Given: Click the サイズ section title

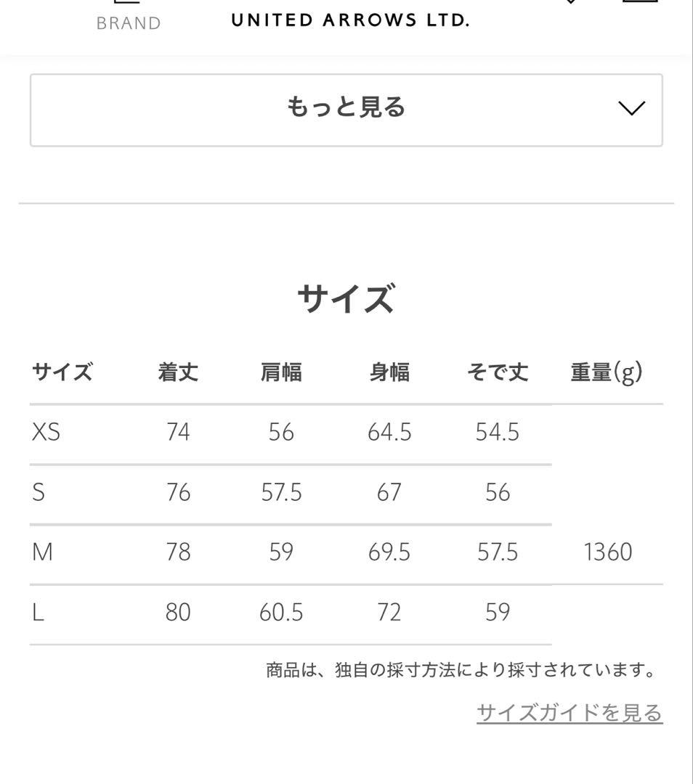Looking at the screenshot, I should pyautogui.click(x=346, y=297).
